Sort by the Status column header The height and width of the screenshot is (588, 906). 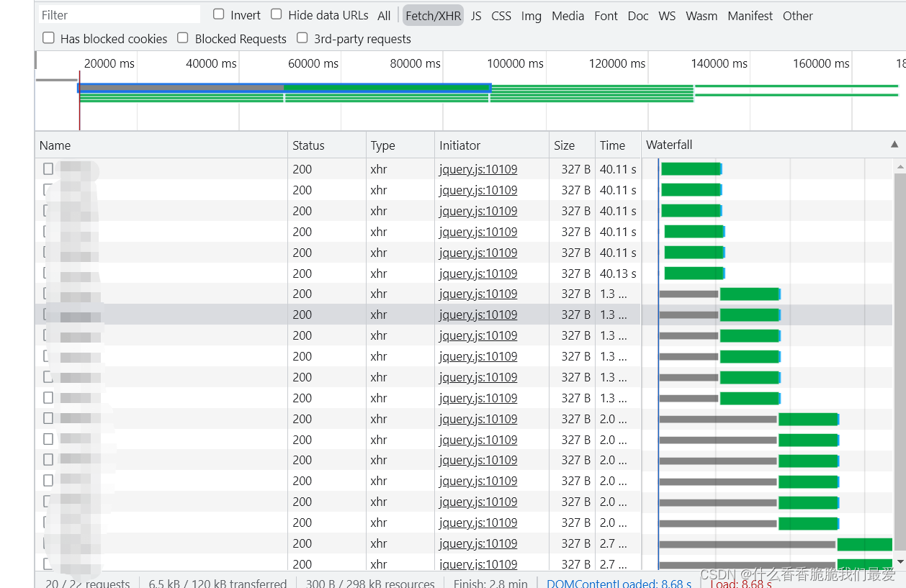tap(308, 145)
